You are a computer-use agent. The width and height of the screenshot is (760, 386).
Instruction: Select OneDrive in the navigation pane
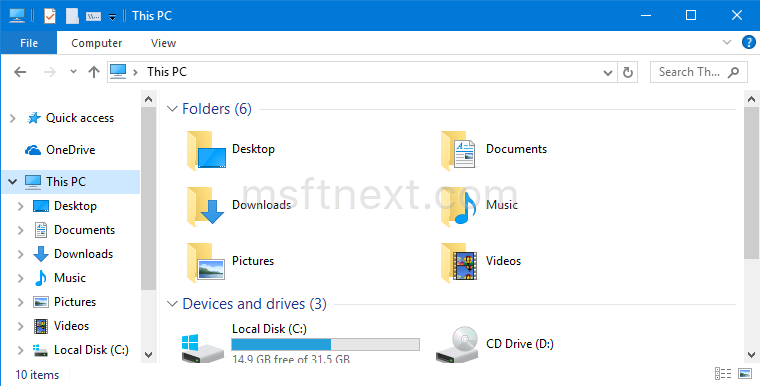71,150
